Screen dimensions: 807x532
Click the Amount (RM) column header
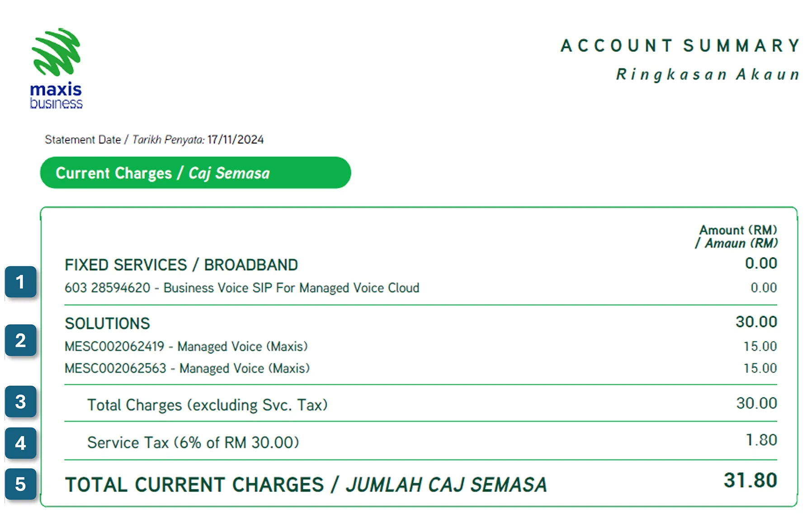pos(737,237)
